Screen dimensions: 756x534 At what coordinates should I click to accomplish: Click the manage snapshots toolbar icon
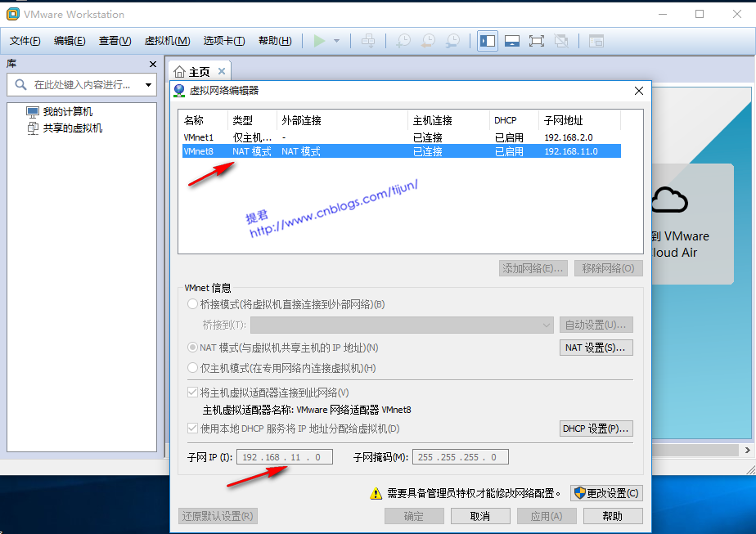coord(452,41)
